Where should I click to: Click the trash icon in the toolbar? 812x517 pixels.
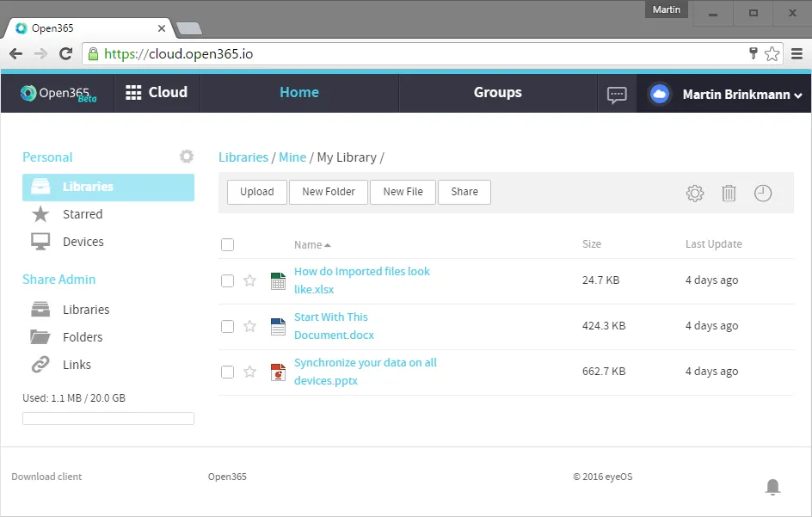(729, 193)
